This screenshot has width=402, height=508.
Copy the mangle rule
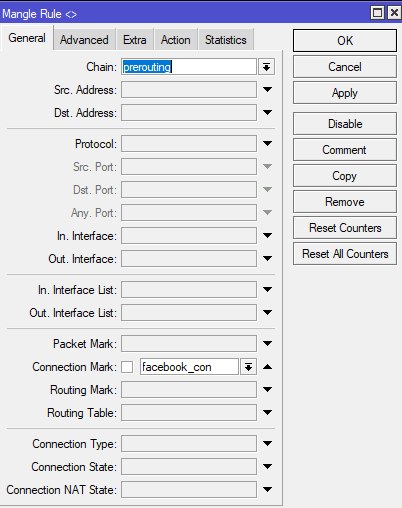(345, 176)
